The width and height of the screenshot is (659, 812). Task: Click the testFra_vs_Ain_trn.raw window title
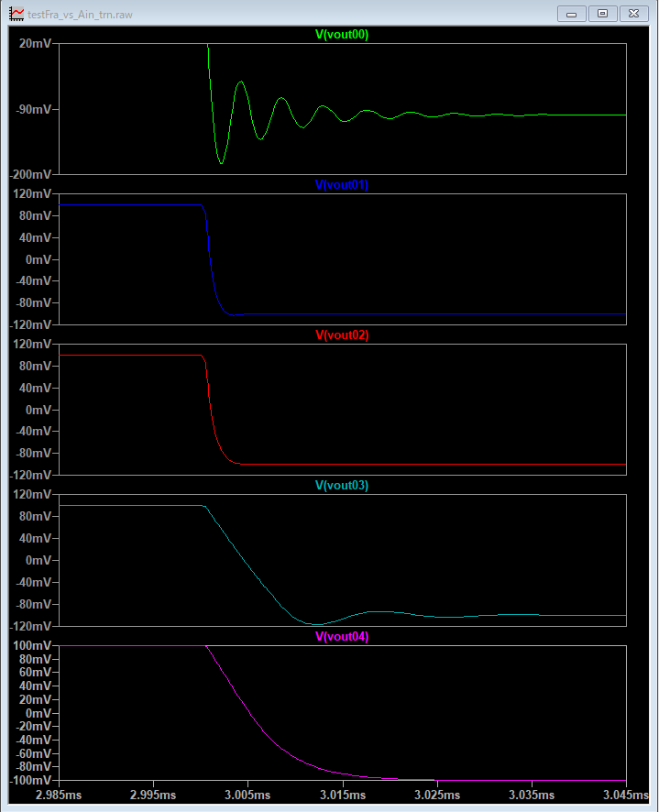click(81, 15)
